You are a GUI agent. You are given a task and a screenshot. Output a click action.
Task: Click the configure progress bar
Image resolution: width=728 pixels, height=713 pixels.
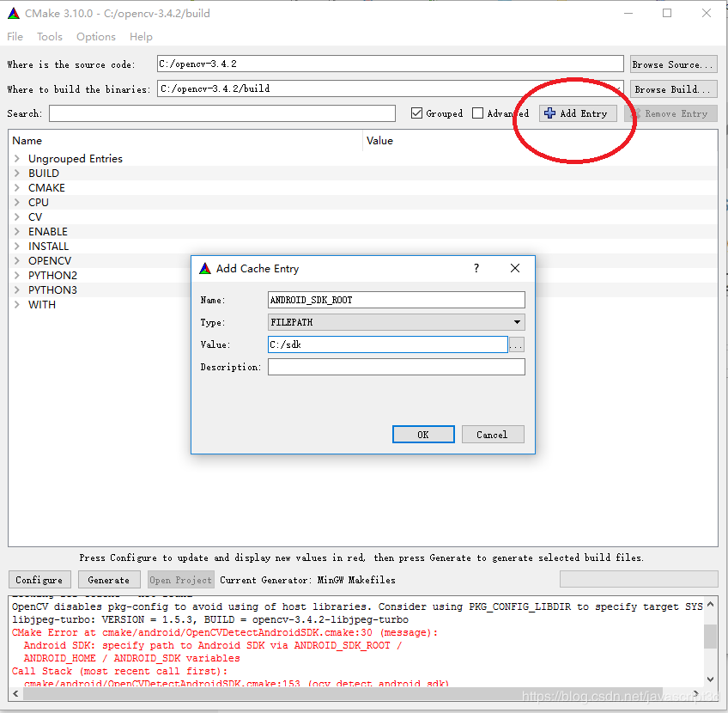pyautogui.click(x=639, y=579)
